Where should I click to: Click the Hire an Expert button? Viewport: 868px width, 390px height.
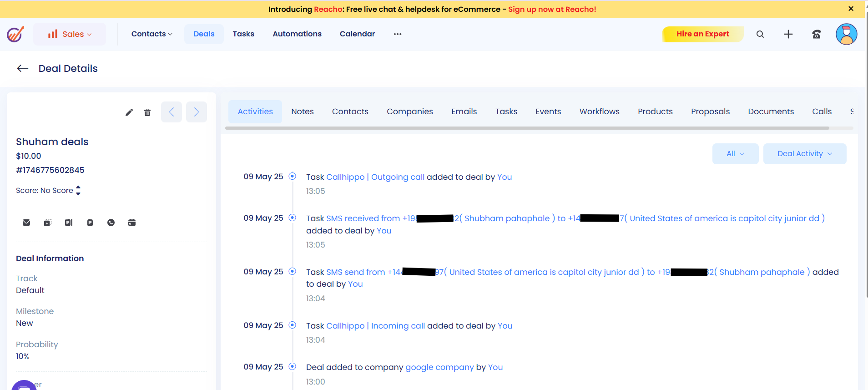[702, 34]
